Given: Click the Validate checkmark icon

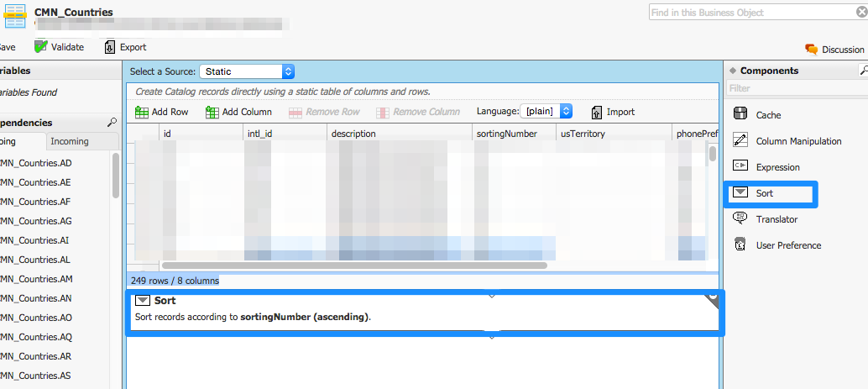Looking at the screenshot, I should click(x=41, y=46).
